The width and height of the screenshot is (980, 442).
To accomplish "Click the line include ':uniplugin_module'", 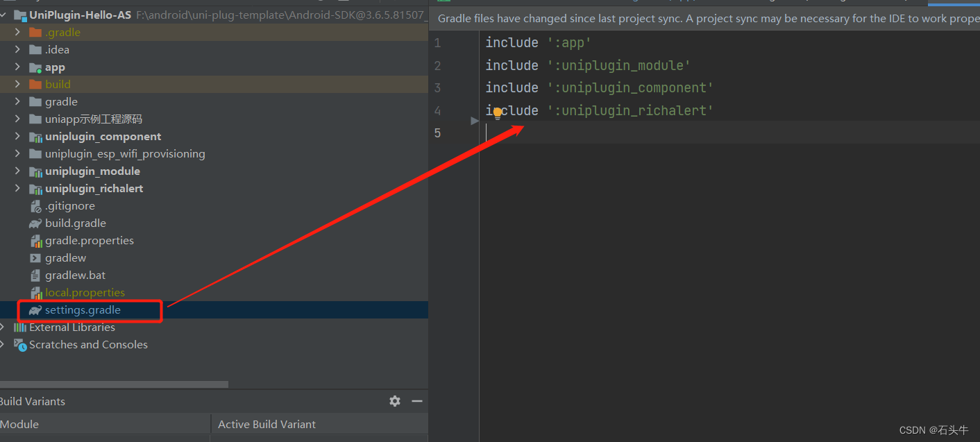I will (x=588, y=65).
